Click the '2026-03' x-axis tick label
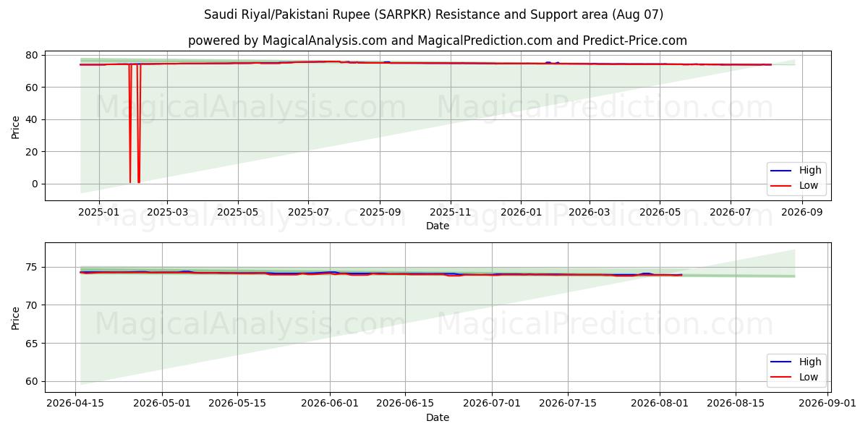 [x=589, y=212]
